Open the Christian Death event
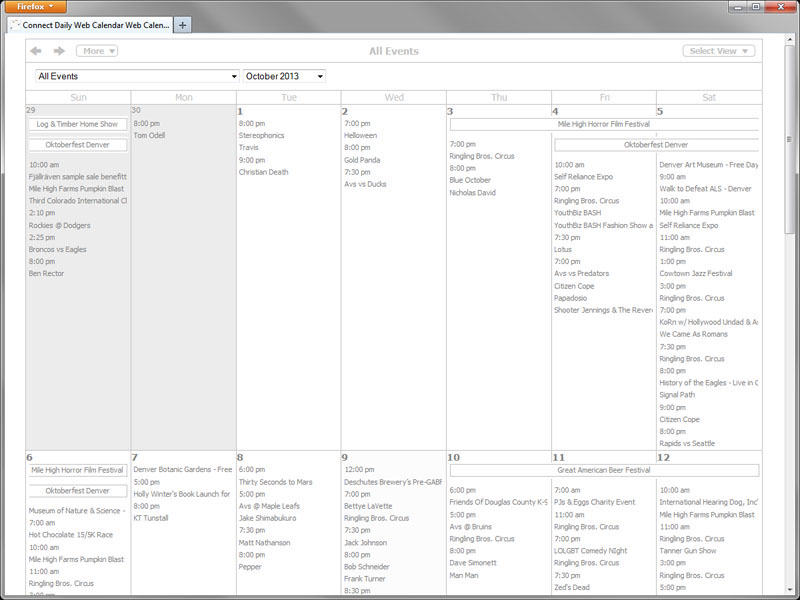 coord(263,172)
